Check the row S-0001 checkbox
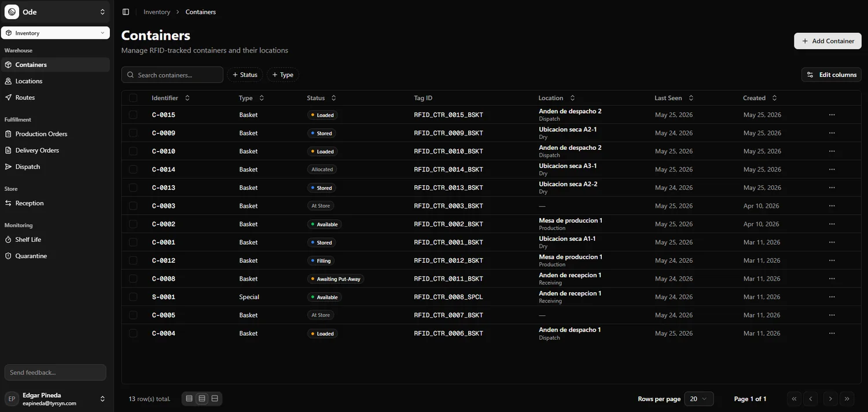 tap(133, 297)
